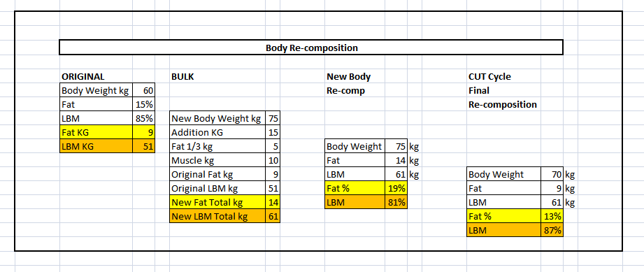Screen dimensions: 644x272
Task: Select the CUT Cycle Body Weight value 70
Action: click(552, 174)
